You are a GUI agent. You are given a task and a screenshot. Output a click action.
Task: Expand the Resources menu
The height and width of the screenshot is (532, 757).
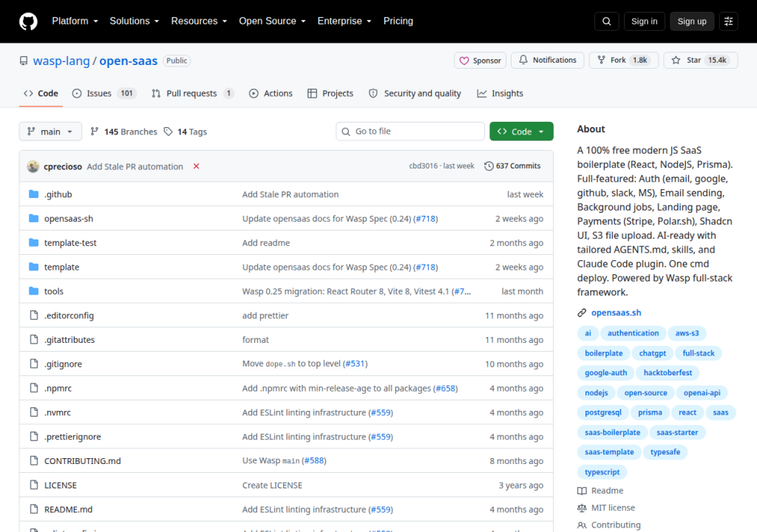click(199, 21)
